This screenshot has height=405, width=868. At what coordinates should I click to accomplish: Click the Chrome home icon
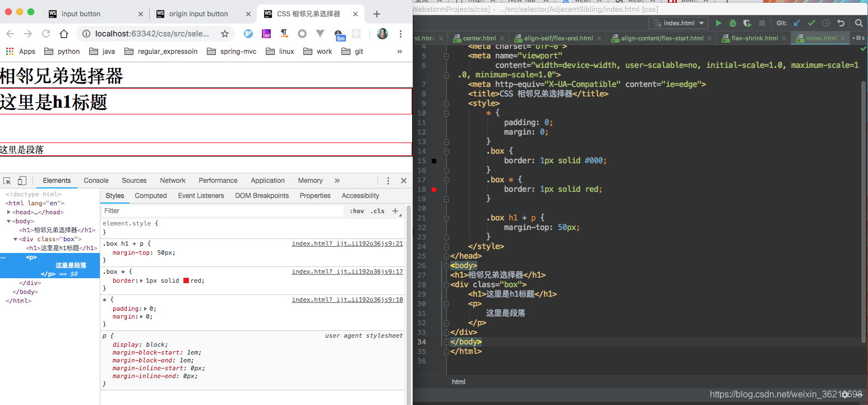tap(64, 34)
